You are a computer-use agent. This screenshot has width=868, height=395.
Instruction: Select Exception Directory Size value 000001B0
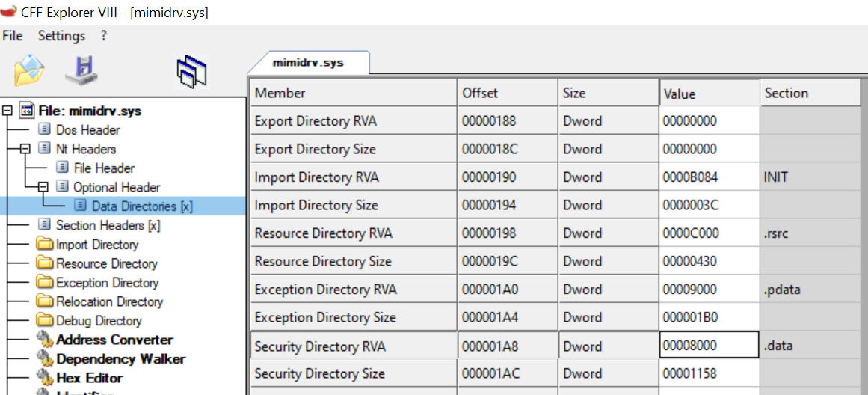[709, 317]
